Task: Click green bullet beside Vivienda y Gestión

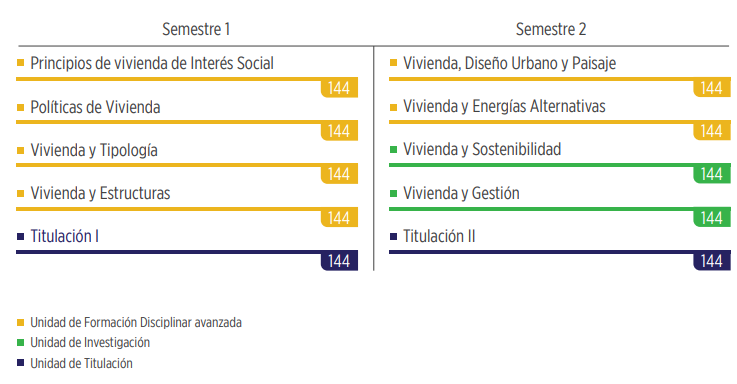Action: click(x=393, y=193)
